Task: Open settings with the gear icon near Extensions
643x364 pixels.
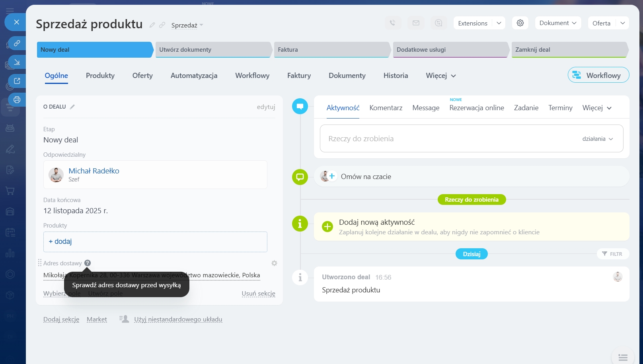Action: 520,23
